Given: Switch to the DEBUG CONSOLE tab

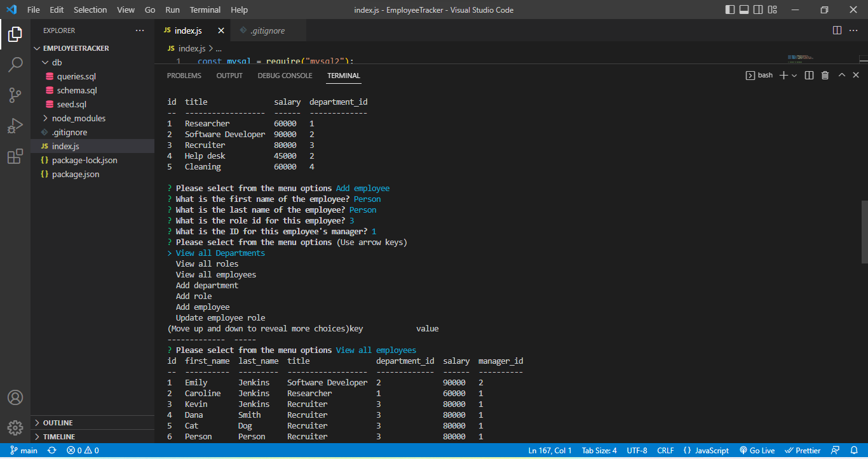Looking at the screenshot, I should click(x=285, y=75).
